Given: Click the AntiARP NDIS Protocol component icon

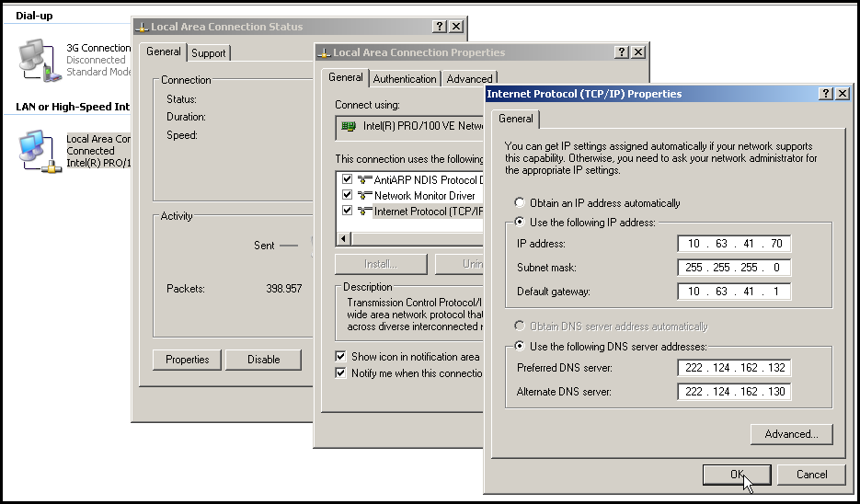Looking at the screenshot, I should [x=365, y=179].
